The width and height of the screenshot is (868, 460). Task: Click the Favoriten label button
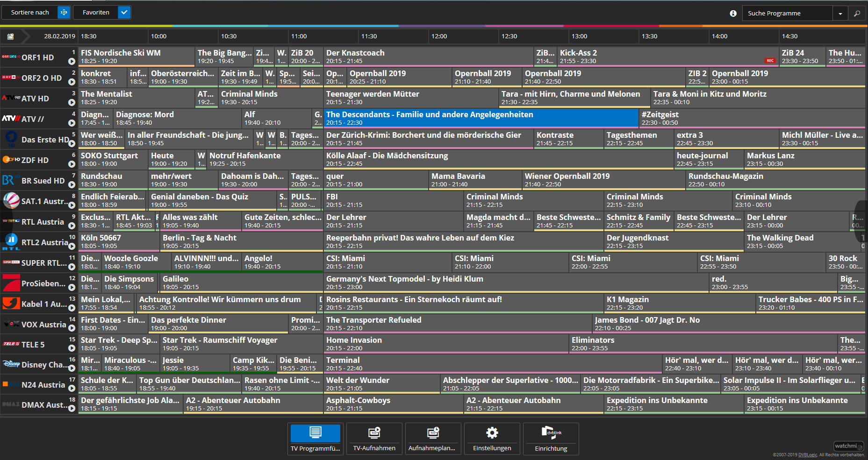coord(96,13)
